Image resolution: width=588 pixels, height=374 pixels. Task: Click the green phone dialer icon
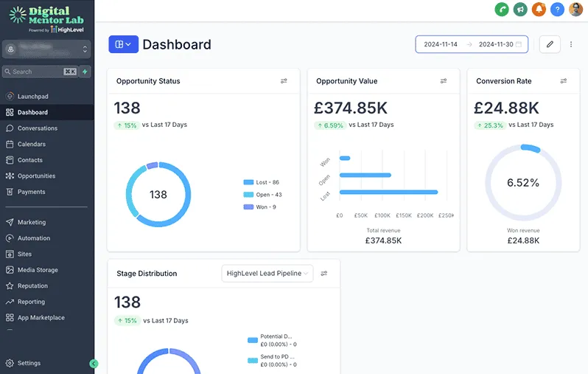coord(501,10)
